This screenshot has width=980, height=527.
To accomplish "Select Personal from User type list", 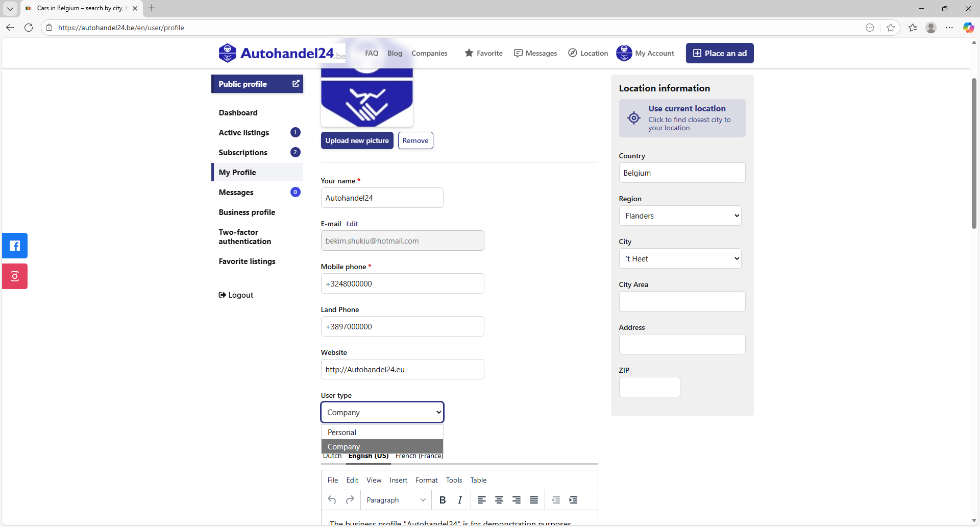I will coord(342,433).
